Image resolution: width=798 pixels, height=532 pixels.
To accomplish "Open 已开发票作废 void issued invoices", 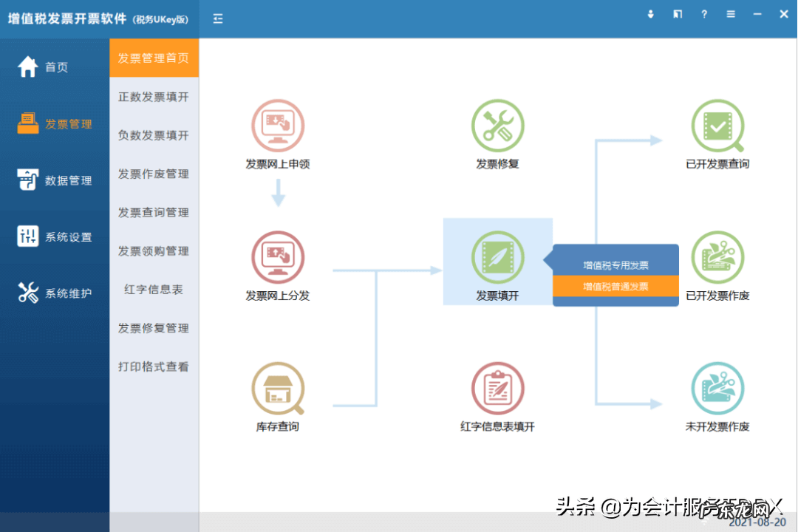I will click(x=717, y=260).
